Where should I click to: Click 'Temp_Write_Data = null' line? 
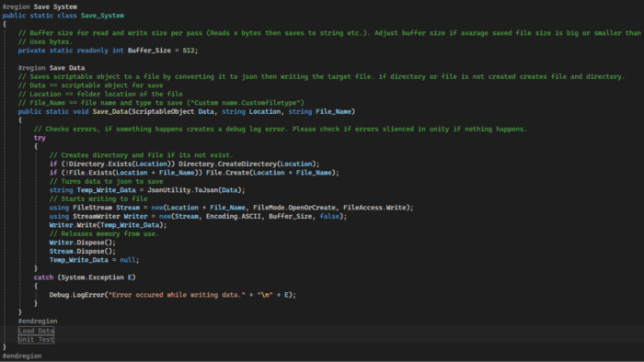tap(94, 260)
